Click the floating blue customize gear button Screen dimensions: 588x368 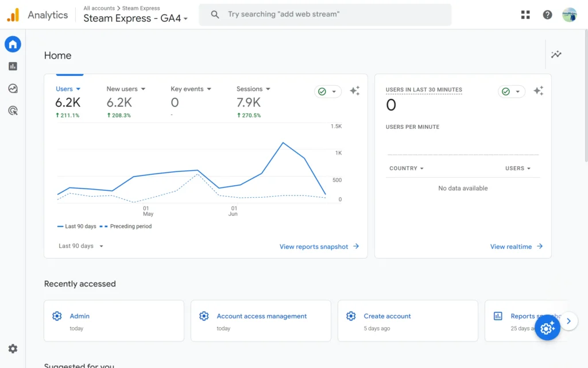pyautogui.click(x=547, y=327)
